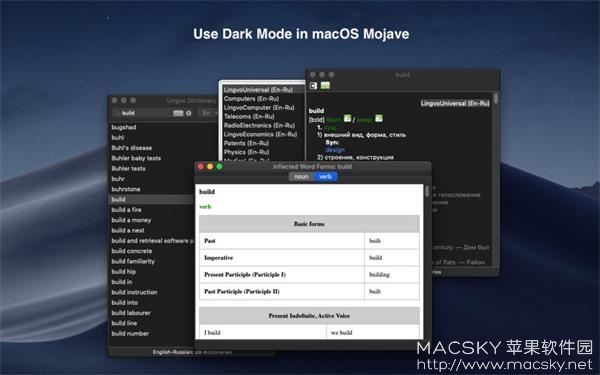Close the Inflected Word Forms window

201,166
